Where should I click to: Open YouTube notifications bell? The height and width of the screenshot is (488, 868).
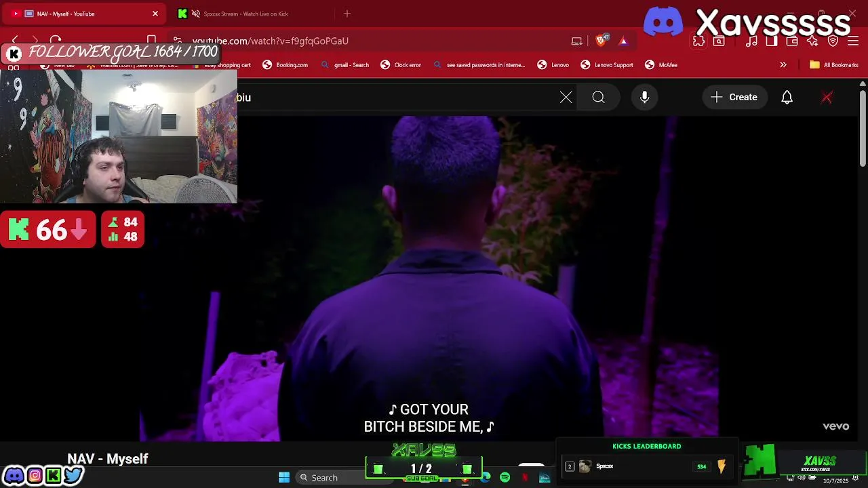click(x=787, y=98)
